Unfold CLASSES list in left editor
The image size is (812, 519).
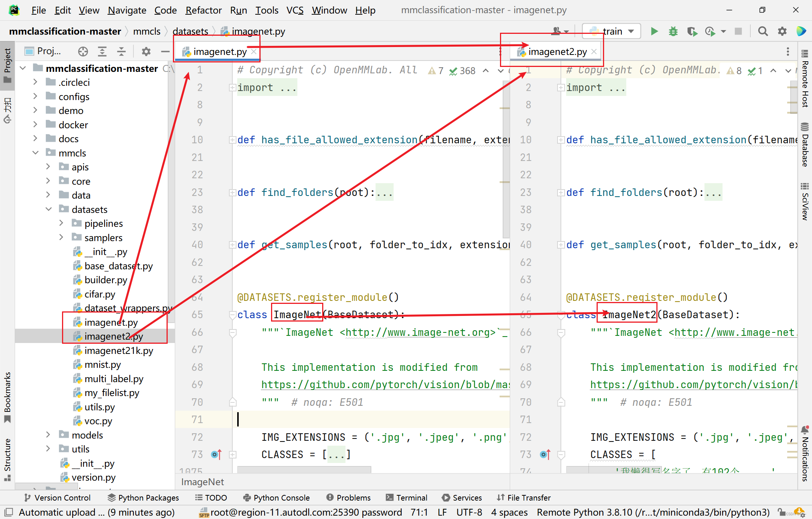(x=232, y=455)
